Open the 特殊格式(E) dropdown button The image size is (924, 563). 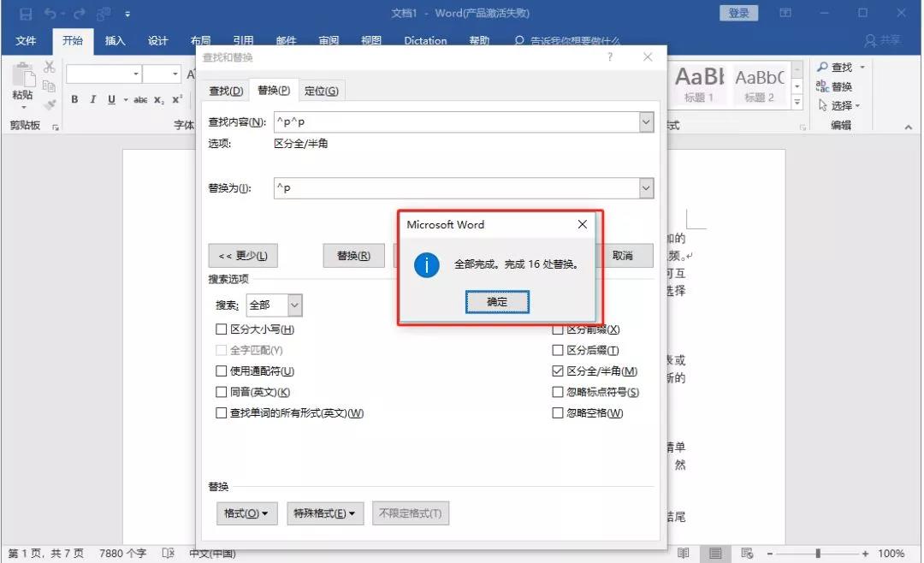pyautogui.click(x=325, y=513)
